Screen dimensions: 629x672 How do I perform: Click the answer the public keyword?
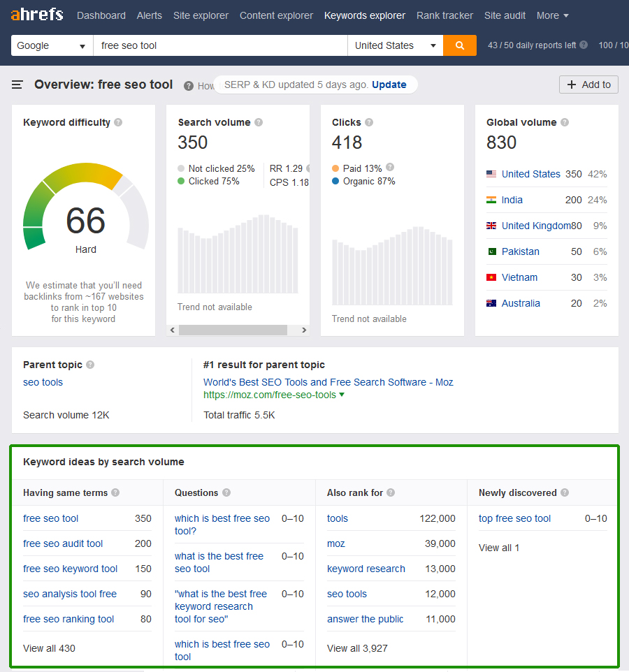point(366,619)
